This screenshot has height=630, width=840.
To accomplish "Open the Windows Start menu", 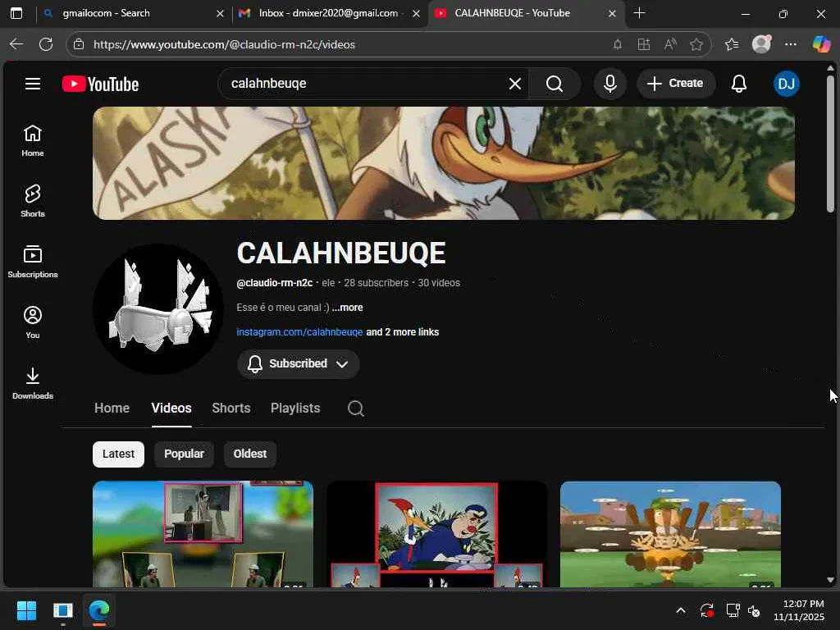I will pyautogui.click(x=26, y=610).
